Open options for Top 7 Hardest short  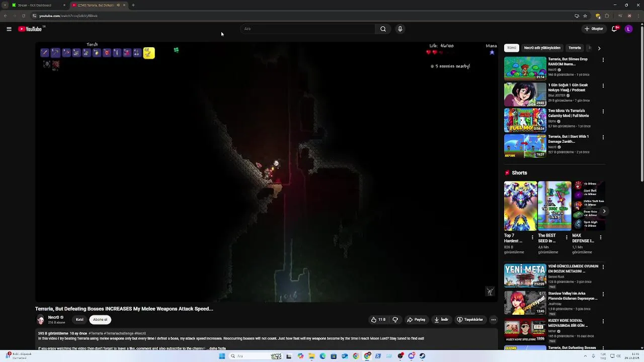[x=532, y=237]
